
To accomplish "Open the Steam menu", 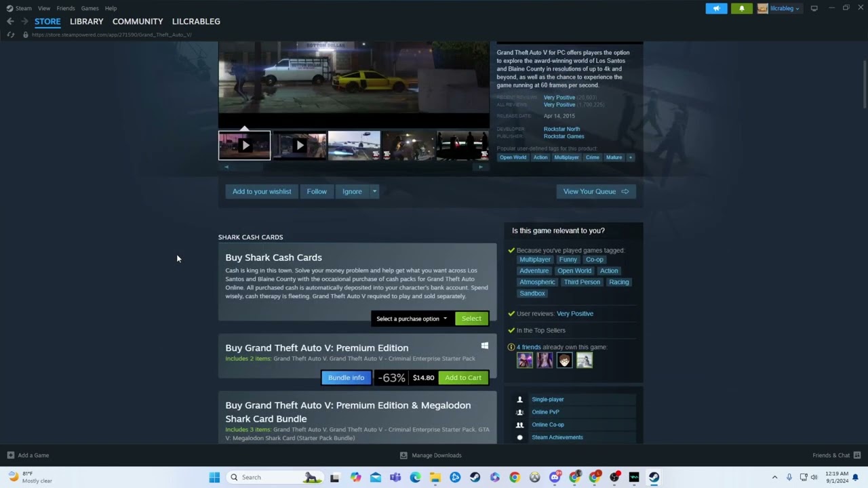I will pos(19,8).
